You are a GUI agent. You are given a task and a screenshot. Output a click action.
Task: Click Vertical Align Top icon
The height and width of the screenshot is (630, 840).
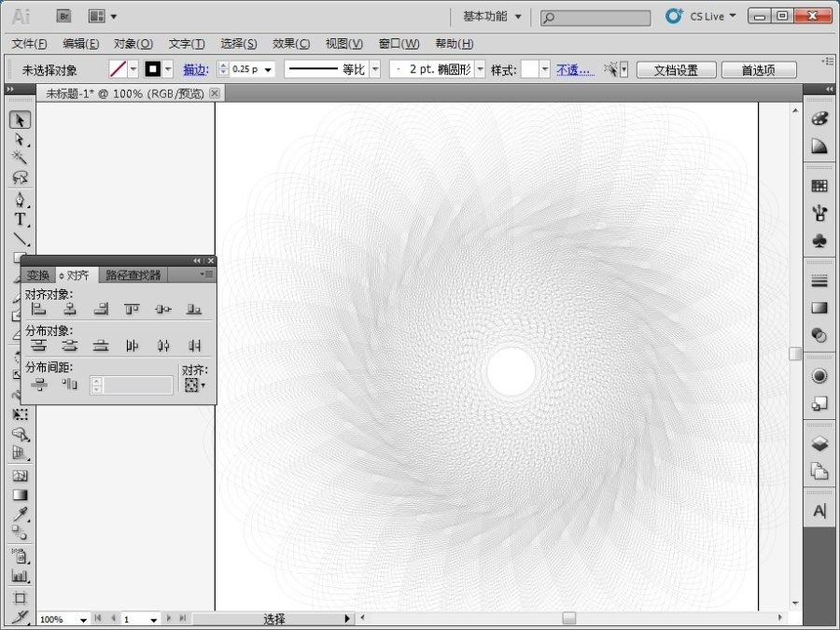coord(132,309)
